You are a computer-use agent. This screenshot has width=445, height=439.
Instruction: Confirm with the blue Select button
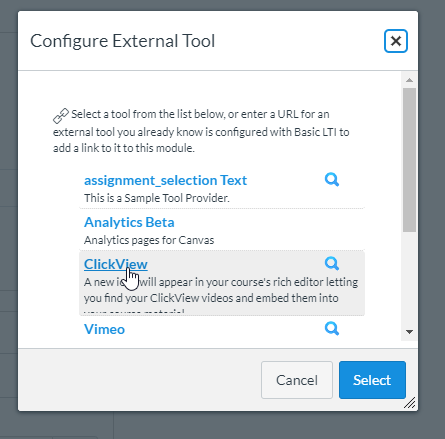point(372,380)
